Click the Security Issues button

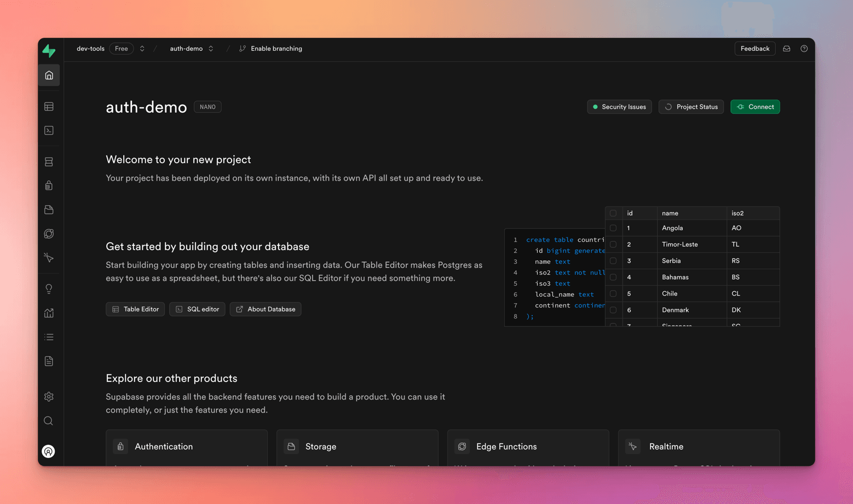pos(619,107)
